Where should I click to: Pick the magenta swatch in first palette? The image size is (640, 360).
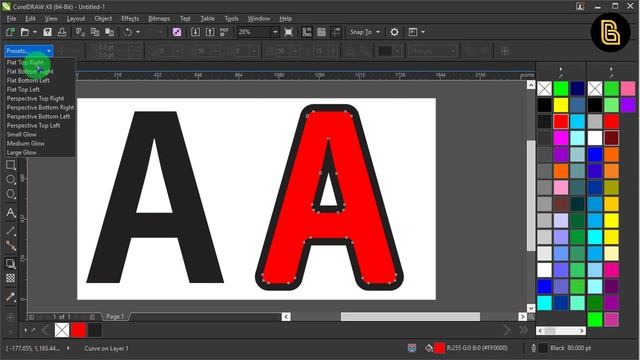[561, 138]
